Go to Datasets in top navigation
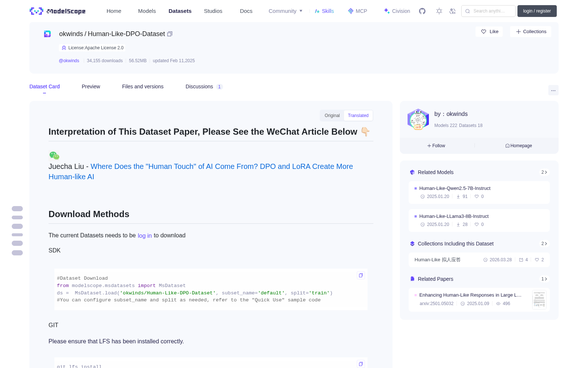Viewport: 588px width, 368px height. click(180, 11)
